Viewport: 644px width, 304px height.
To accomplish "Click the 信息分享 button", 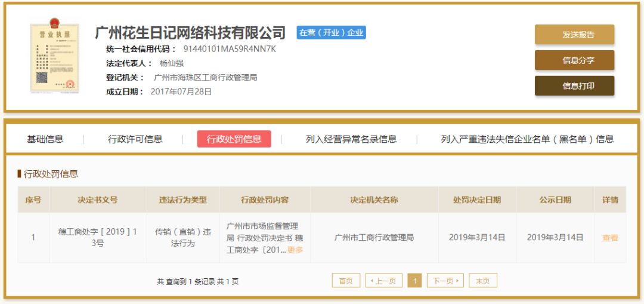I will click(x=574, y=60).
